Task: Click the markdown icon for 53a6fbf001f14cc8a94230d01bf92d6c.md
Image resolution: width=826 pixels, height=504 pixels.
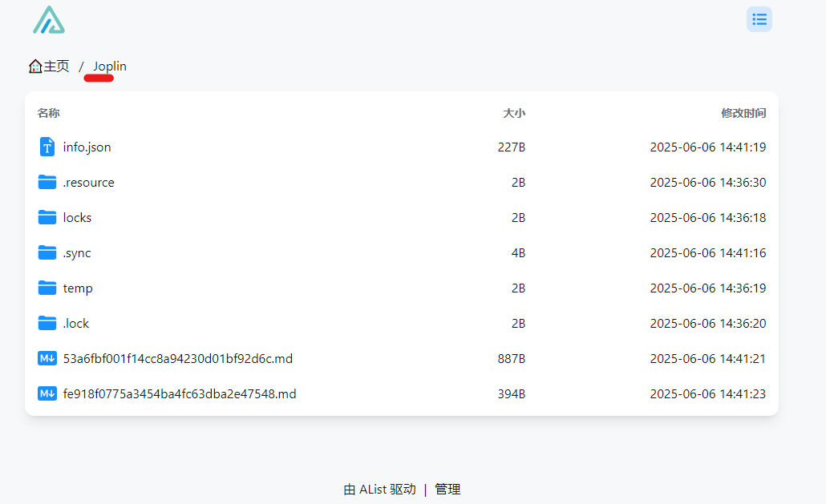Action: 47,358
